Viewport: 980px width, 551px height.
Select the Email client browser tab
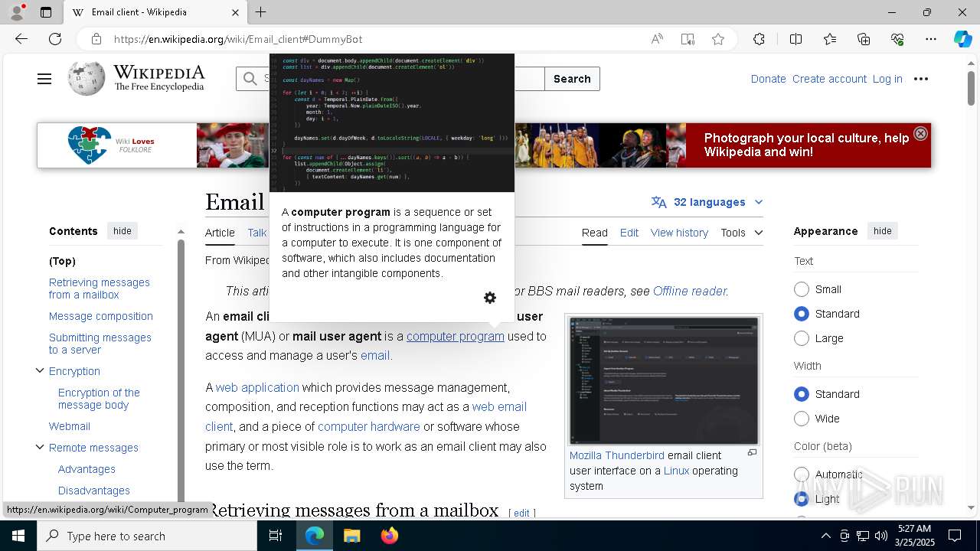coord(155,12)
